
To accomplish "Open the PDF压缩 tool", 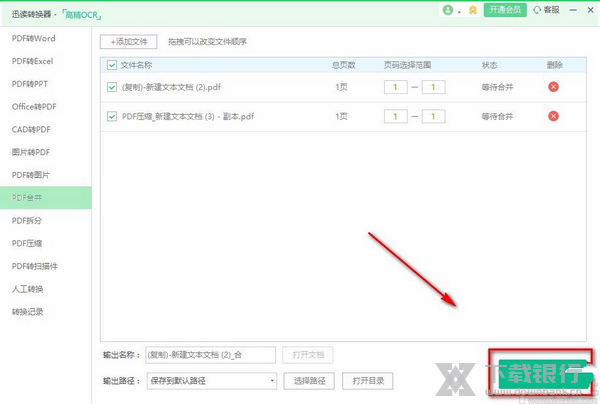I will coord(27,243).
